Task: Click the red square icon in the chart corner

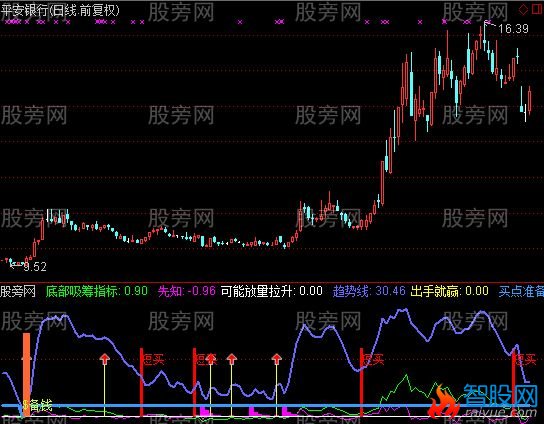Action: [537, 9]
